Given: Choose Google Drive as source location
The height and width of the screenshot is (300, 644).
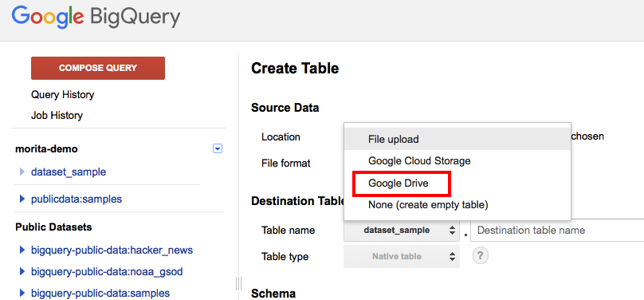Looking at the screenshot, I should click(x=457, y=183).
